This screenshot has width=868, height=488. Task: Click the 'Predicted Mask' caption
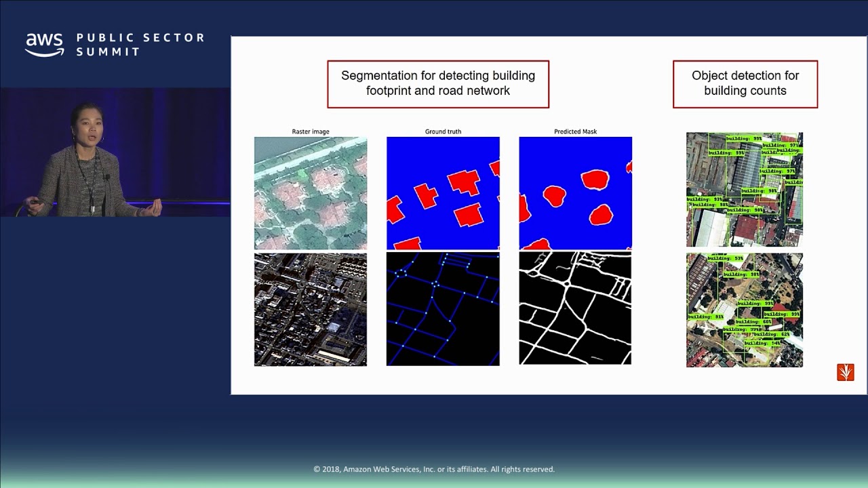click(575, 131)
